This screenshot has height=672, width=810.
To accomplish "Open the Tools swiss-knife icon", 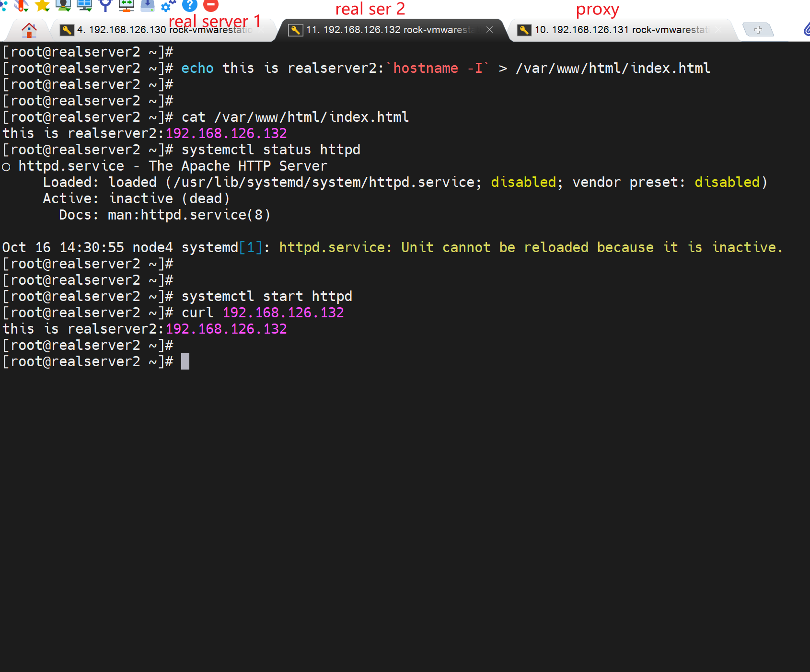I will (x=21, y=5).
